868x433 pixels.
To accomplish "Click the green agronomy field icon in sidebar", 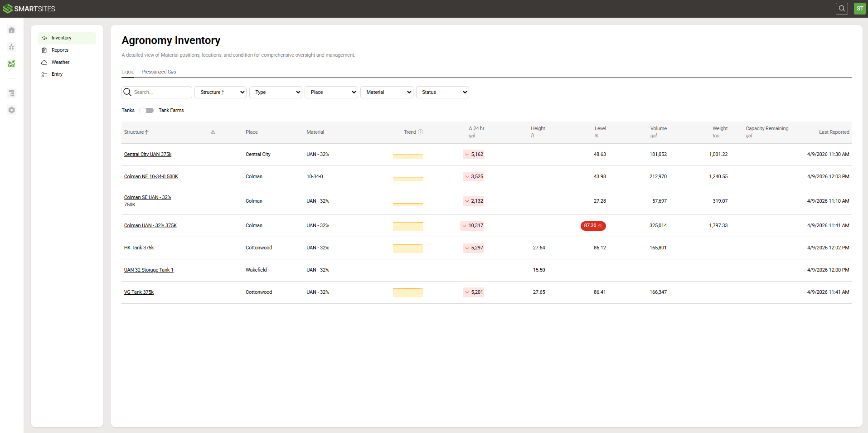I will [x=11, y=64].
